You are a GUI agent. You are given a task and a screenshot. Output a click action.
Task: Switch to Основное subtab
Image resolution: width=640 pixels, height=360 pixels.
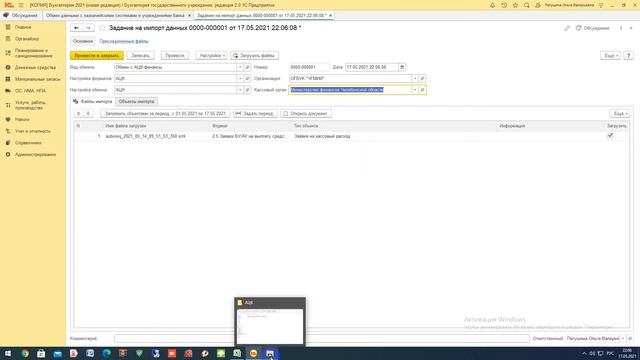point(83,41)
